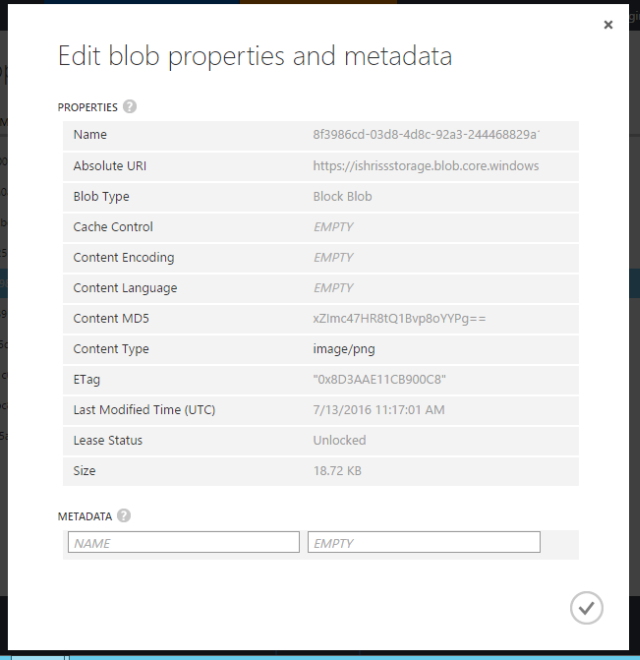Click the Block Blob type value
Viewport: 640px width, 660px height.
[342, 196]
